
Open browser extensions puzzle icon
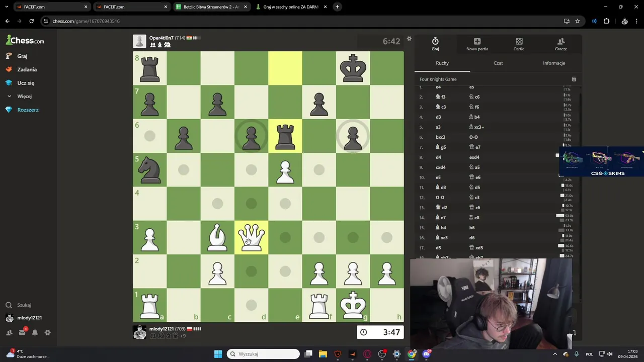606,21
